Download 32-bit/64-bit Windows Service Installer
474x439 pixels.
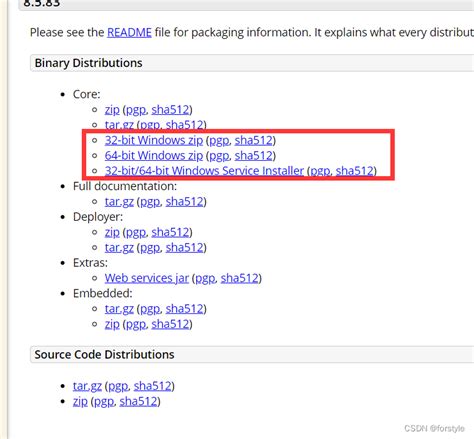[x=204, y=171]
